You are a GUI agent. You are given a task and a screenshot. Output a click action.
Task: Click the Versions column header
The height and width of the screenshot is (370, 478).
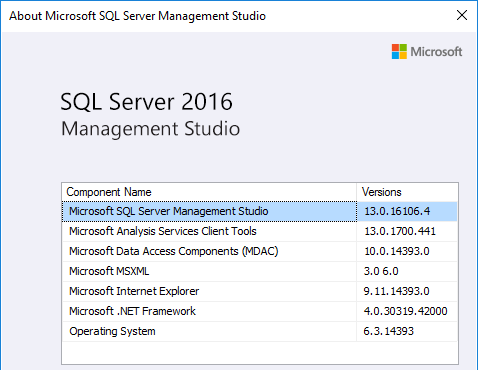[x=407, y=192]
